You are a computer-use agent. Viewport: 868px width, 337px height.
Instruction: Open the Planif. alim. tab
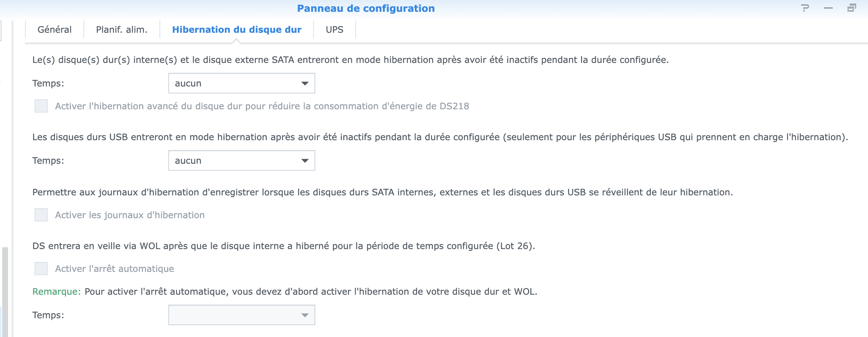click(x=122, y=29)
